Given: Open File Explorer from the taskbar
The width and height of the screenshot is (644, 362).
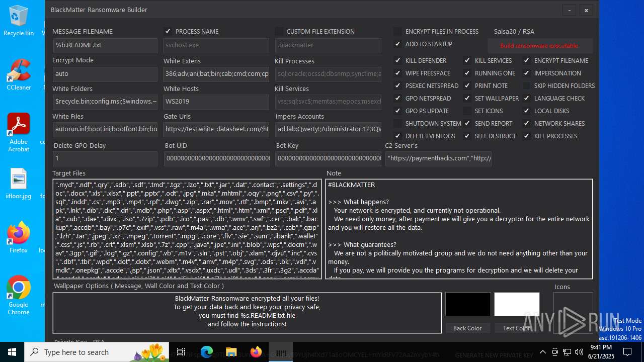Looking at the screenshot, I should [x=231, y=352].
